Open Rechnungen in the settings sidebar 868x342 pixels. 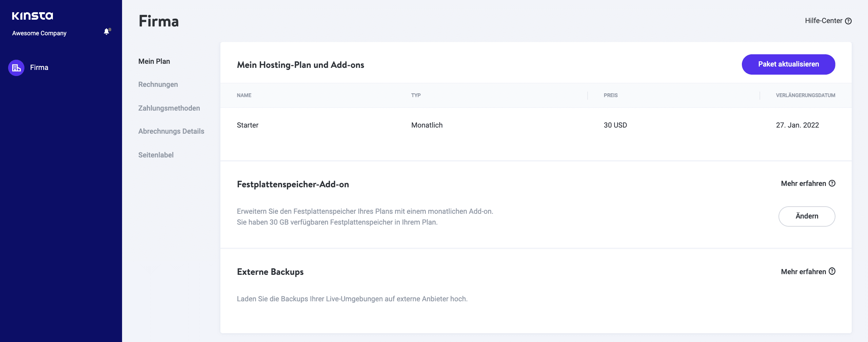pyautogui.click(x=158, y=84)
